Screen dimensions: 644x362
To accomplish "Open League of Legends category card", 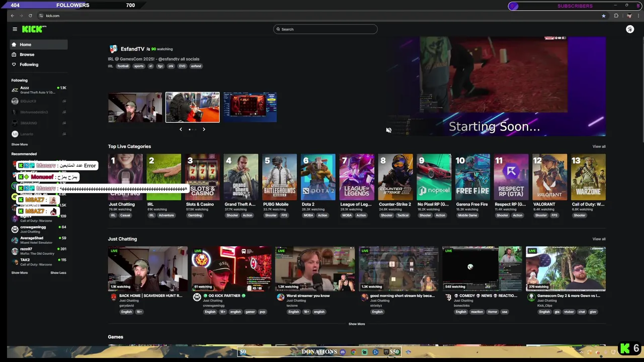I will tap(357, 177).
